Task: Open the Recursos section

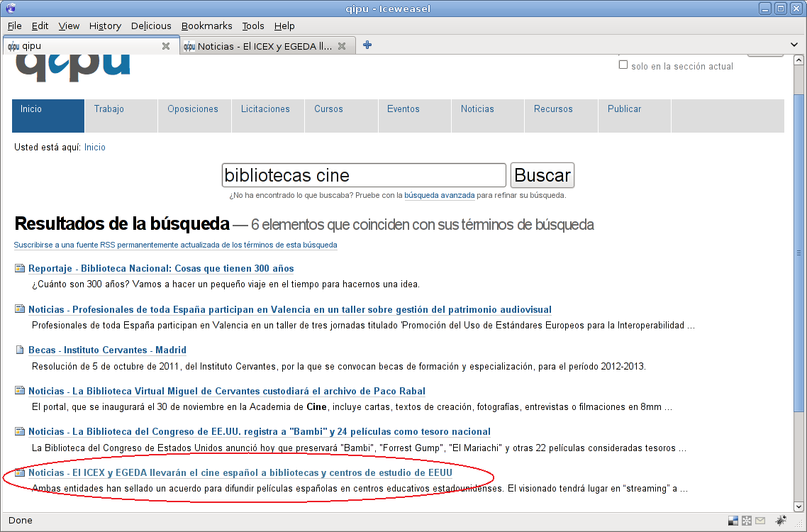Action: [x=562, y=116]
